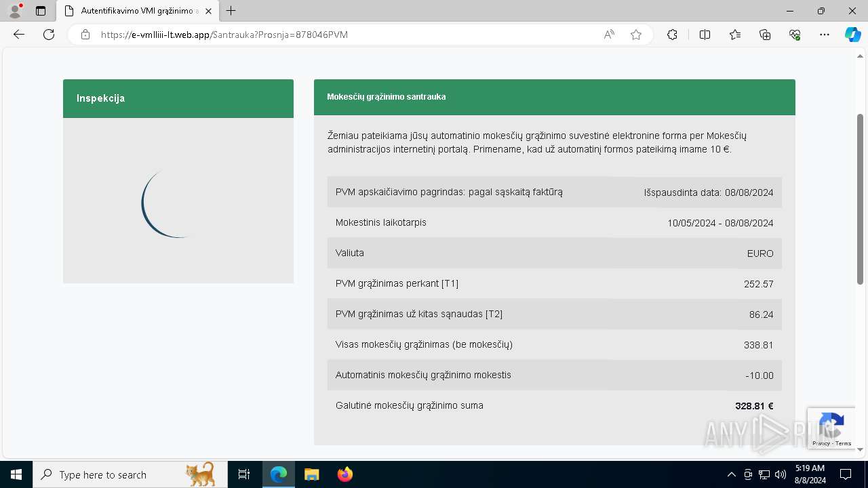Click Mokestinis laikotarpis label
Screen dimensions: 868x488
point(381,222)
